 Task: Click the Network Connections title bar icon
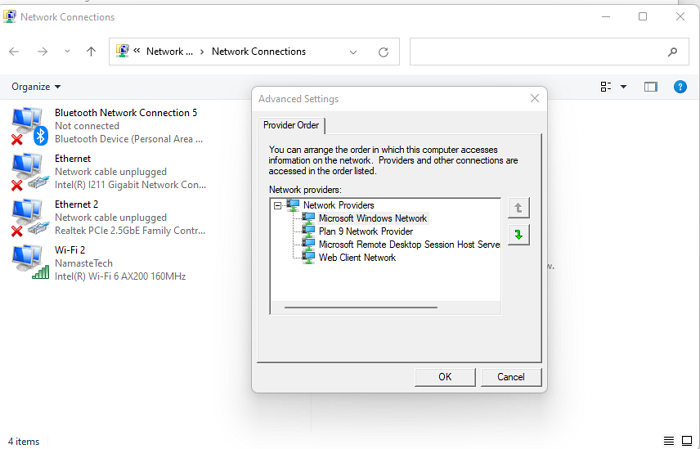[9, 17]
